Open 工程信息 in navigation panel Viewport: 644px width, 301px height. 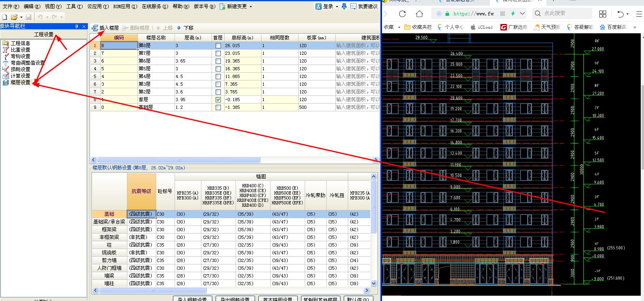(x=16, y=43)
